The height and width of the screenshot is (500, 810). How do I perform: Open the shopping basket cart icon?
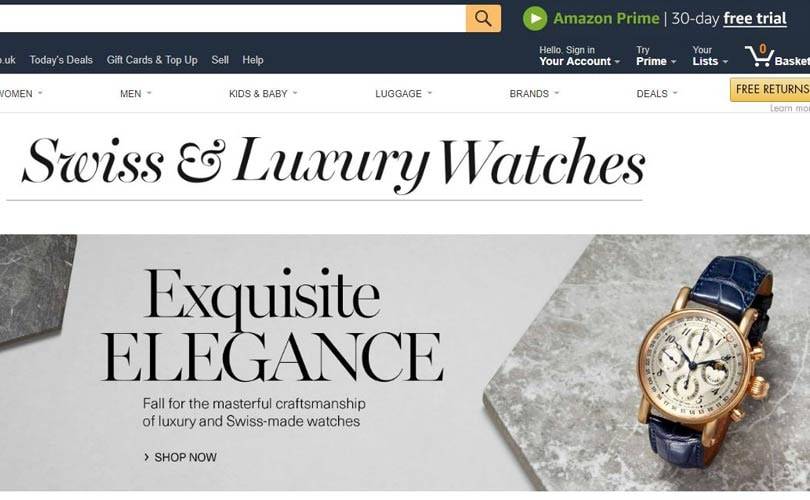(x=758, y=55)
